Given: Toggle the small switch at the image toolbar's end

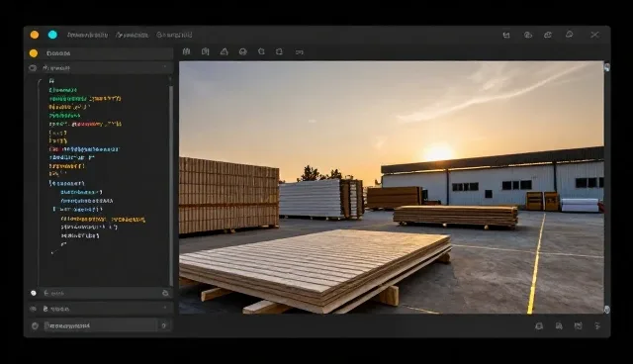Looking at the screenshot, I should coord(299,52).
